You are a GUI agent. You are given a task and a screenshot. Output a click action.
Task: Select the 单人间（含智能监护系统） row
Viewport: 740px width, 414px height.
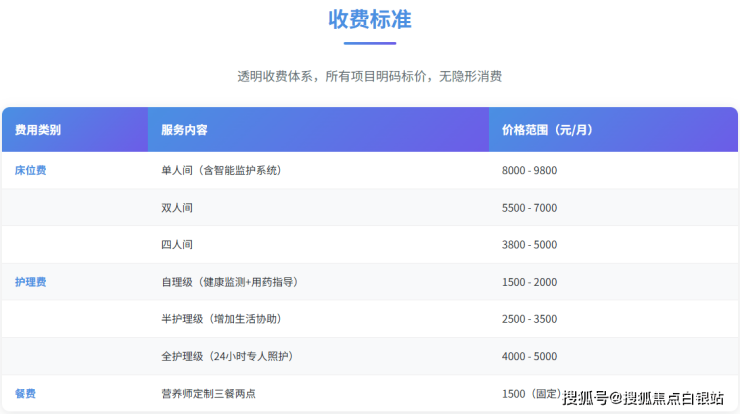tap(221, 170)
